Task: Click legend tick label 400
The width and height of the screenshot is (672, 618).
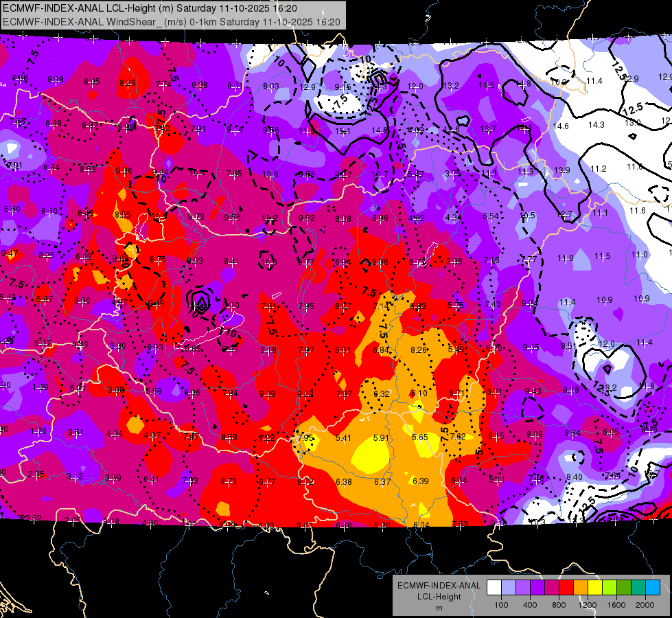Action: (x=530, y=605)
